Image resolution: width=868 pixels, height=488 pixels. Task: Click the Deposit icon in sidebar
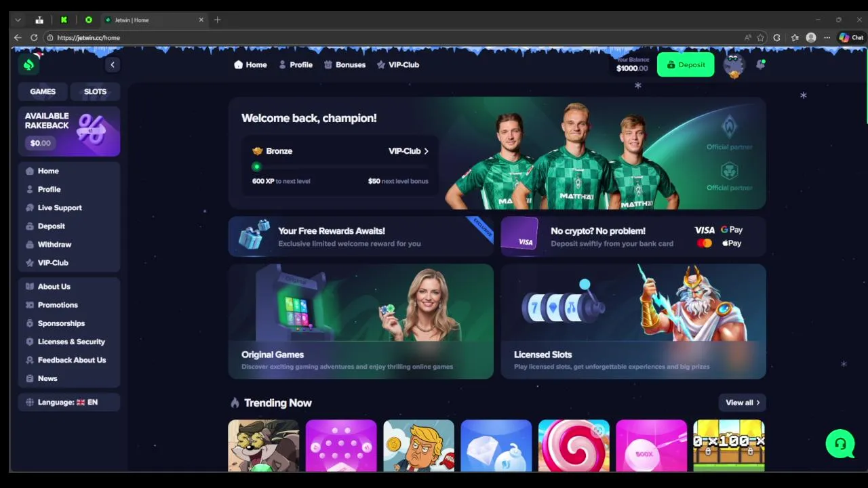30,226
